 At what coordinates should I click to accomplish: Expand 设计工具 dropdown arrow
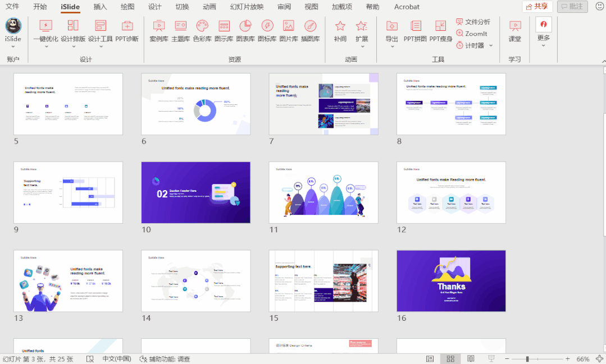pyautogui.click(x=101, y=47)
